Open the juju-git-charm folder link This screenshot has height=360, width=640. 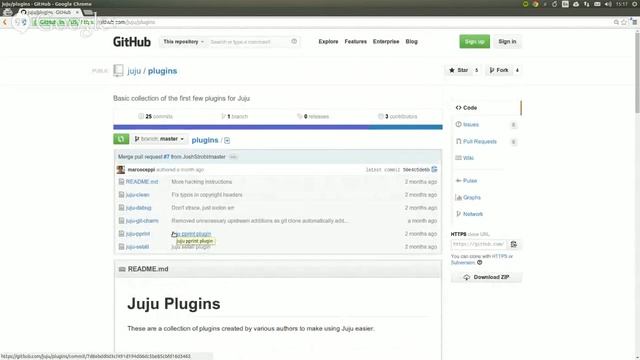point(142,221)
